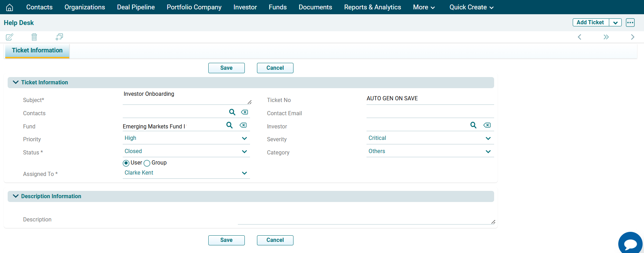644x253 pixels.
Task: Open the Priority dropdown showing High
Action: click(x=186, y=138)
